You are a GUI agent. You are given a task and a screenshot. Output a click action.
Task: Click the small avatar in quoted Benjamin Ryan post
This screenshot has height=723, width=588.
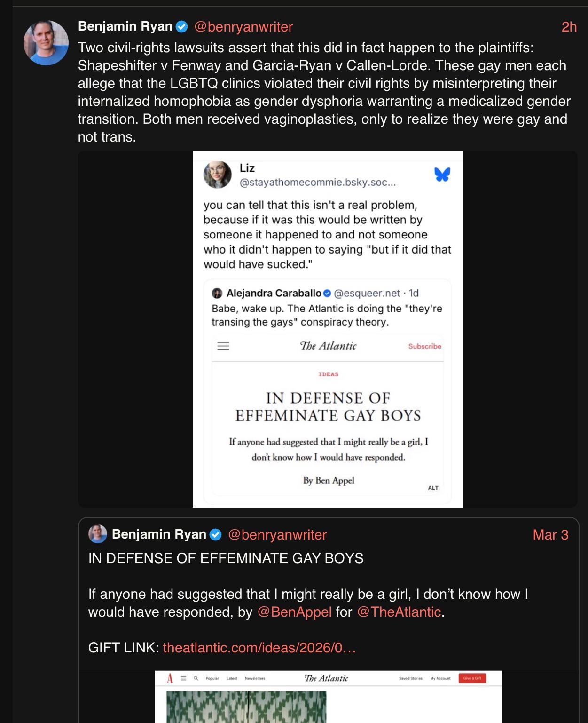(x=98, y=534)
